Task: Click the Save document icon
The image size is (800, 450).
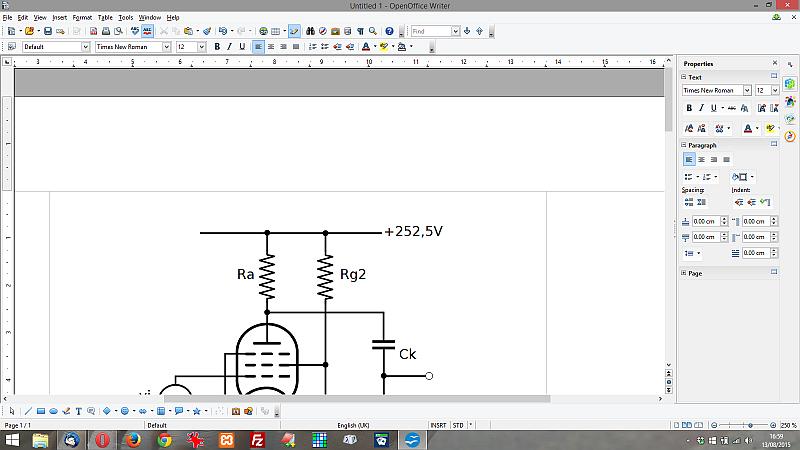Action: pos(47,31)
